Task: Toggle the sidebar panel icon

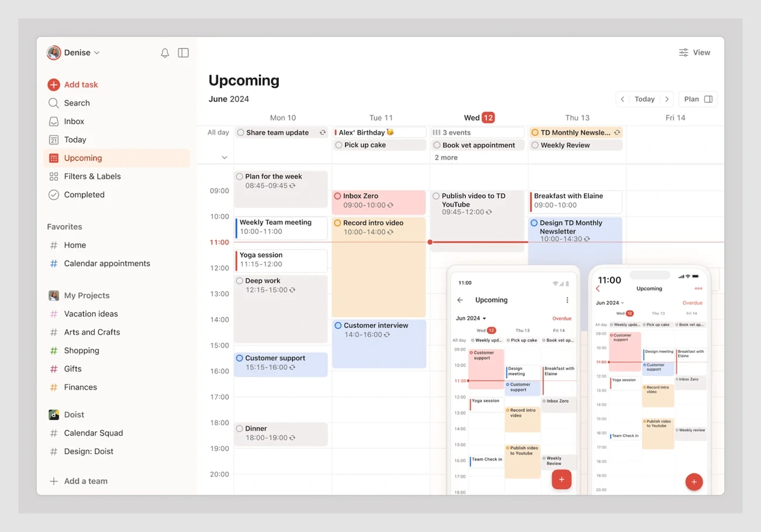Action: 183,52
